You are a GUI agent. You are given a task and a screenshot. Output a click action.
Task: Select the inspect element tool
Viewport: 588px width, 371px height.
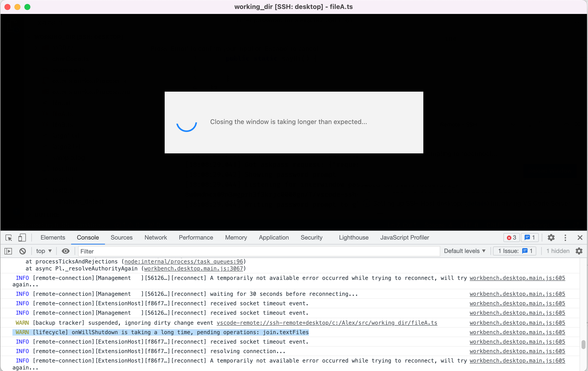coord(9,238)
